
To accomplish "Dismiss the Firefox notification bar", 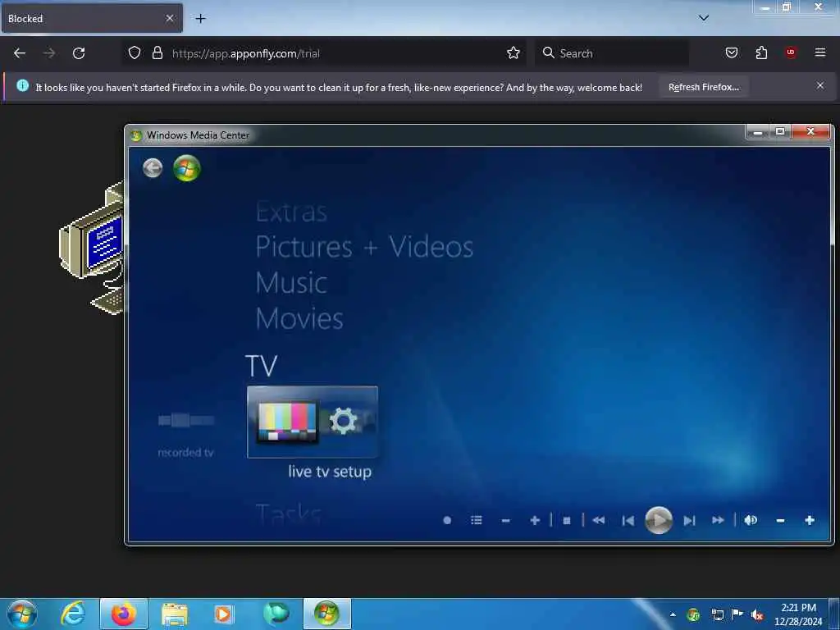I will [820, 85].
